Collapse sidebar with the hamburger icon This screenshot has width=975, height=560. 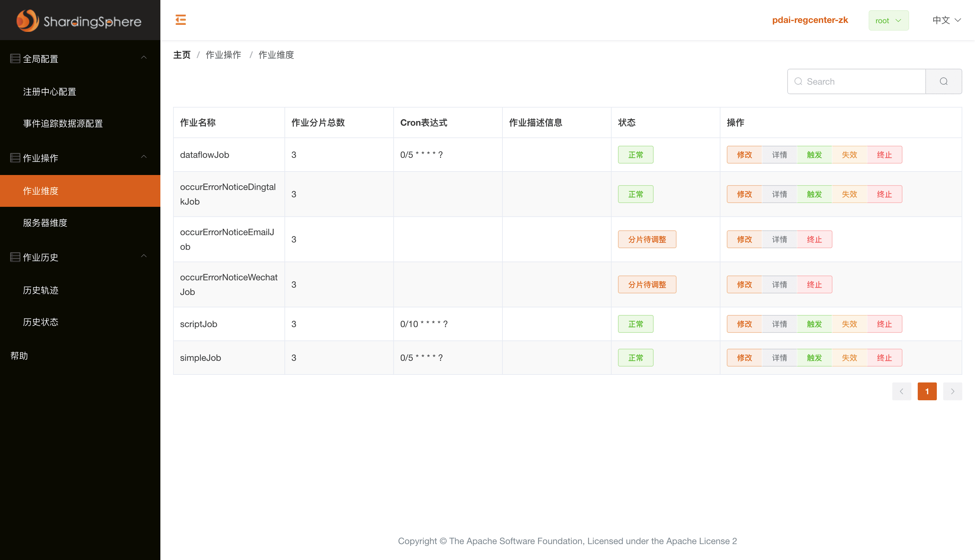point(180,20)
